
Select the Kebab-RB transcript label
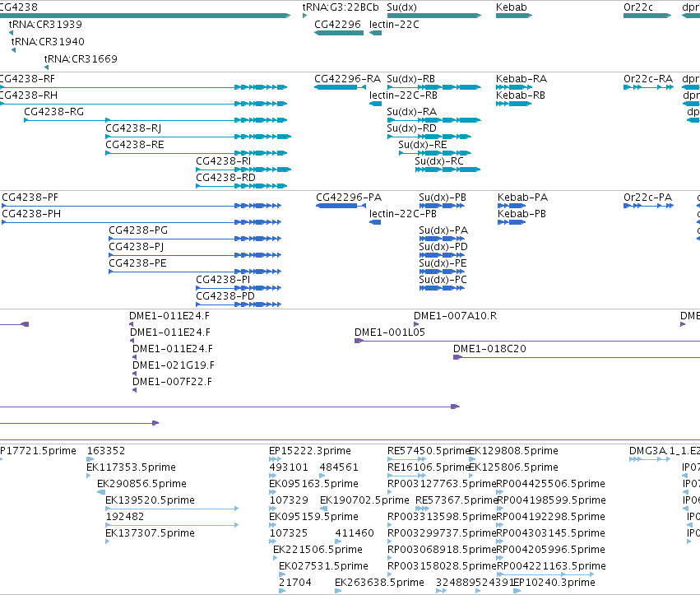click(x=521, y=95)
